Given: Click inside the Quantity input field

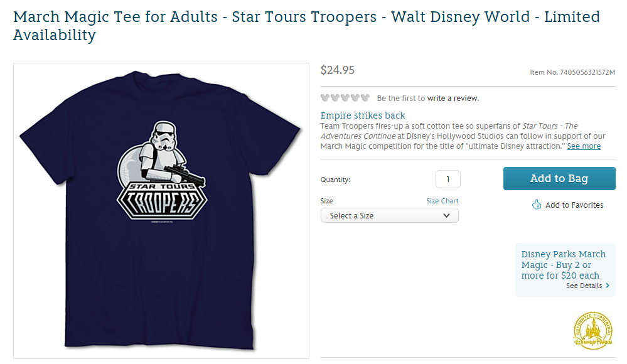Looking at the screenshot, I should (447, 179).
